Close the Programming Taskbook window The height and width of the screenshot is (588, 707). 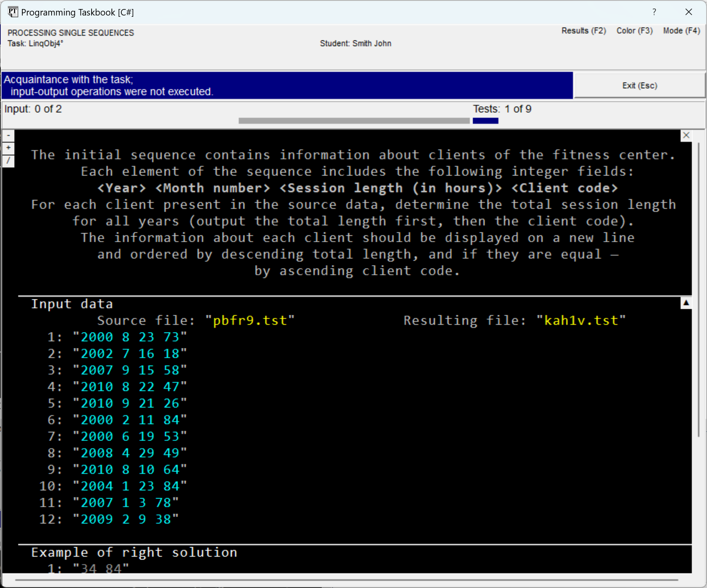click(689, 12)
